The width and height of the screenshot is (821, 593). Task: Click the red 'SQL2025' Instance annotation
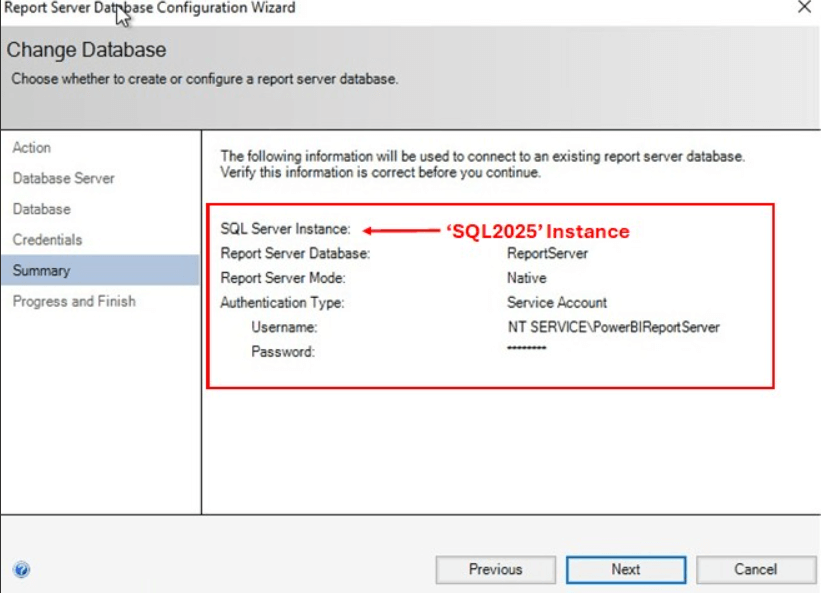coord(537,232)
